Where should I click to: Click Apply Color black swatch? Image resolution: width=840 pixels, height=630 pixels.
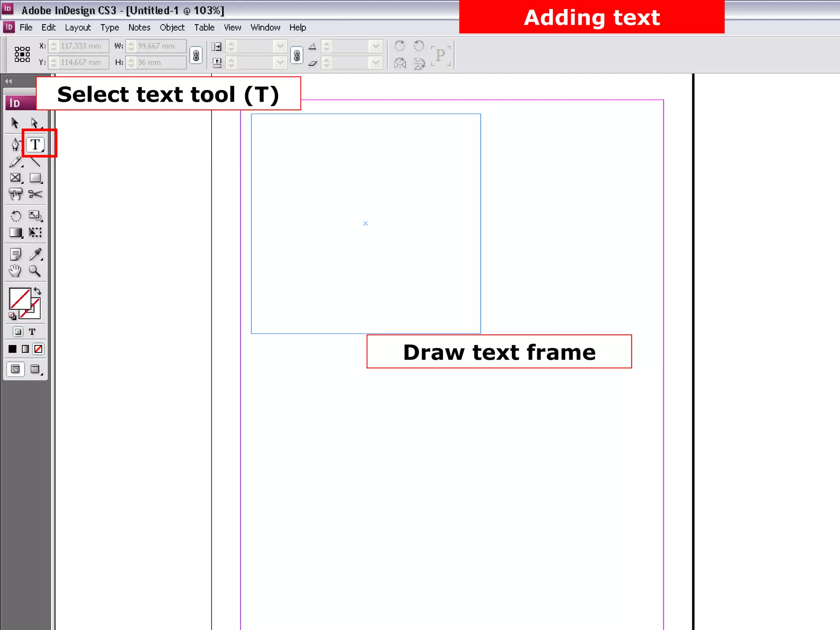tap(13, 349)
